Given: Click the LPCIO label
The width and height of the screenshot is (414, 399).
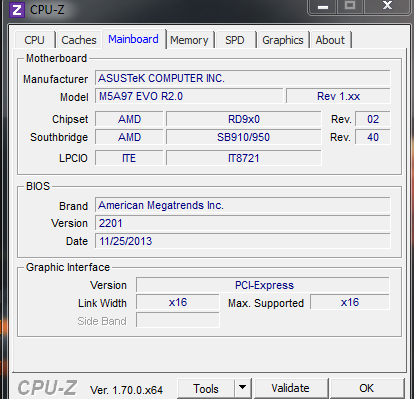Looking at the screenshot, I should 73,158.
